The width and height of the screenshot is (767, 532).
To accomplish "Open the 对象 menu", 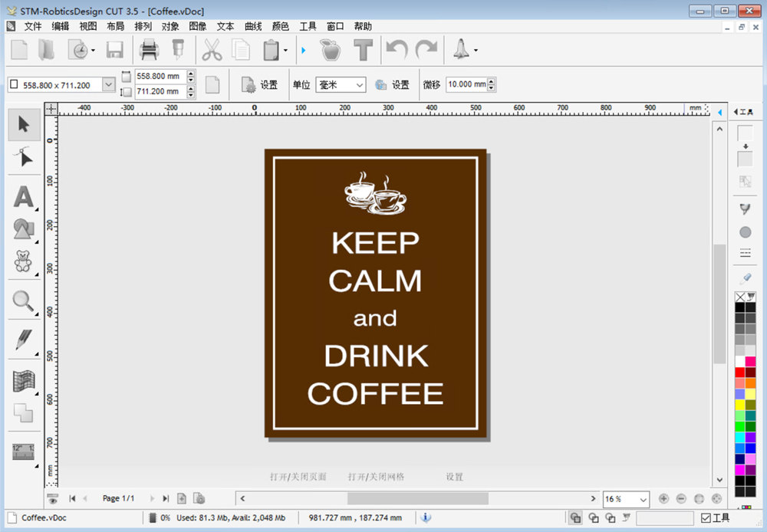I will coord(170,26).
